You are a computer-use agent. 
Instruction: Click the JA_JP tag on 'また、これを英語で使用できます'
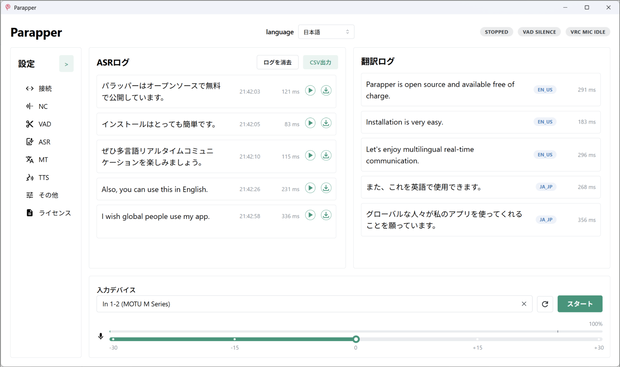(546, 187)
